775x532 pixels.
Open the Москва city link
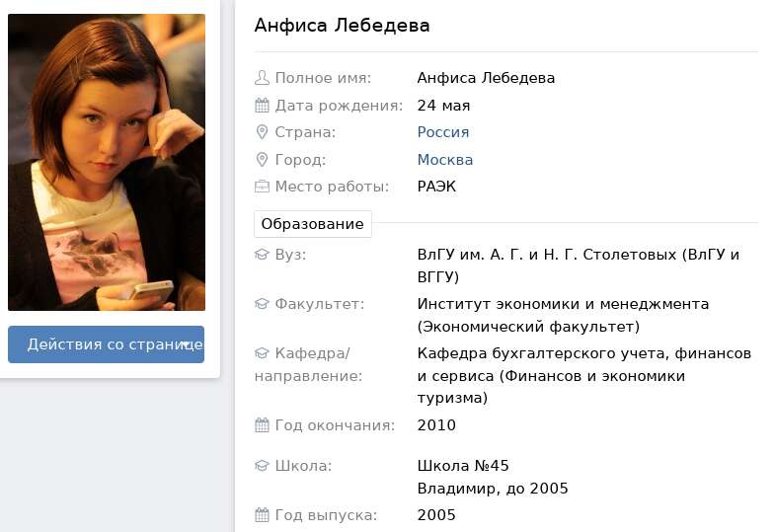[445, 160]
